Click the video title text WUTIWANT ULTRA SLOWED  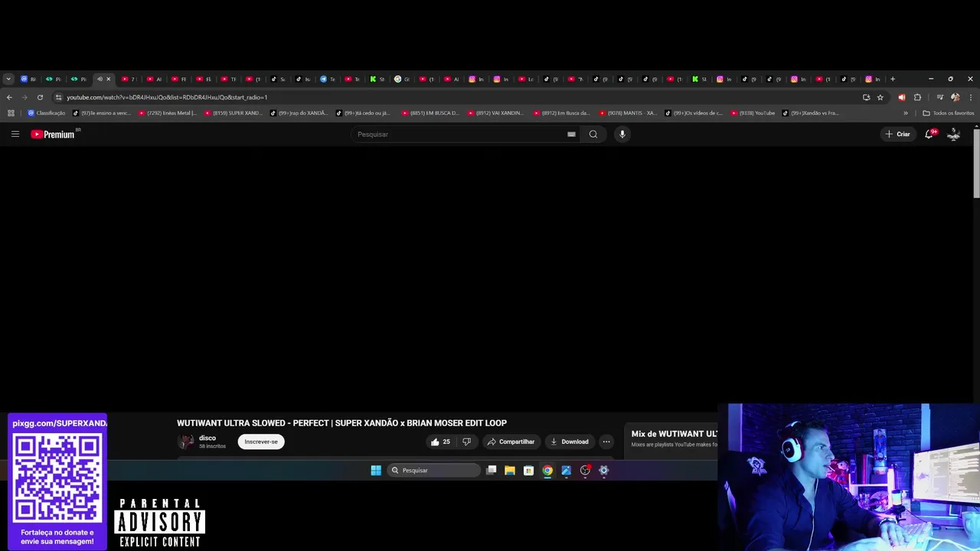coord(341,423)
